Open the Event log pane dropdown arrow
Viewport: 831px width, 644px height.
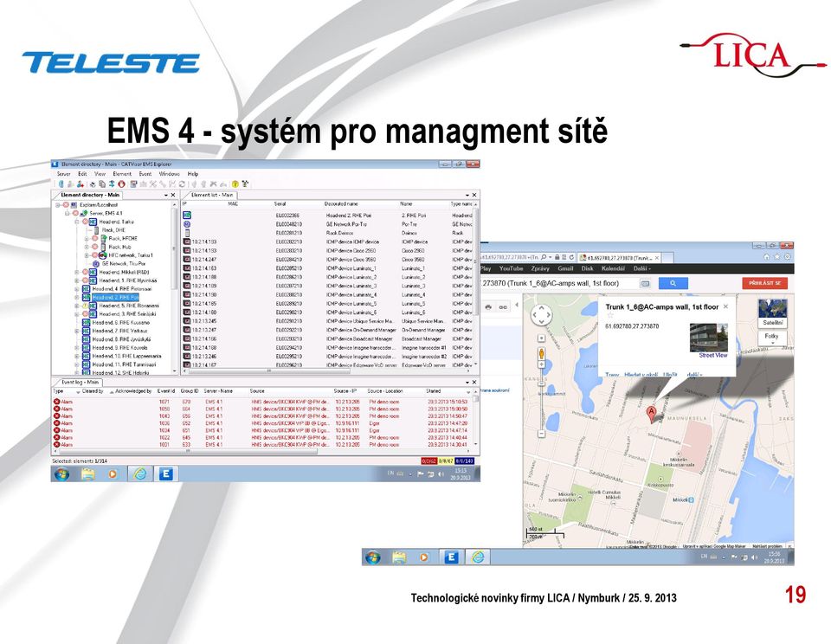point(467,383)
